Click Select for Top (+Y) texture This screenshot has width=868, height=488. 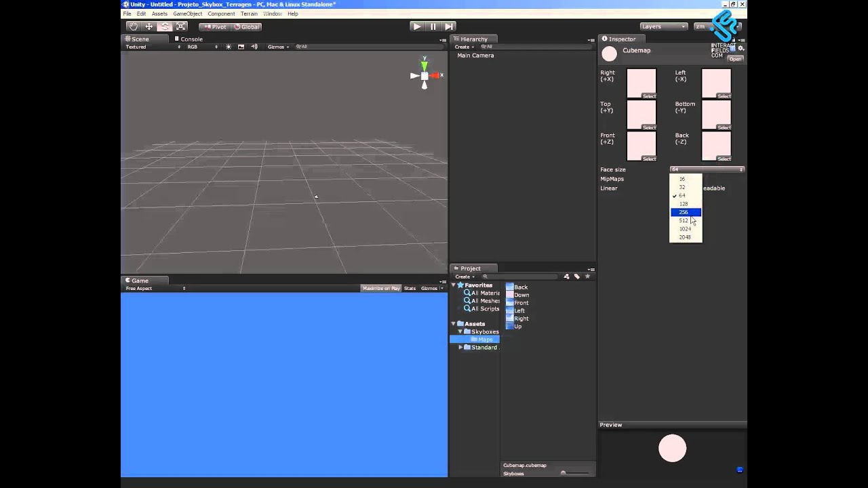[649, 127]
